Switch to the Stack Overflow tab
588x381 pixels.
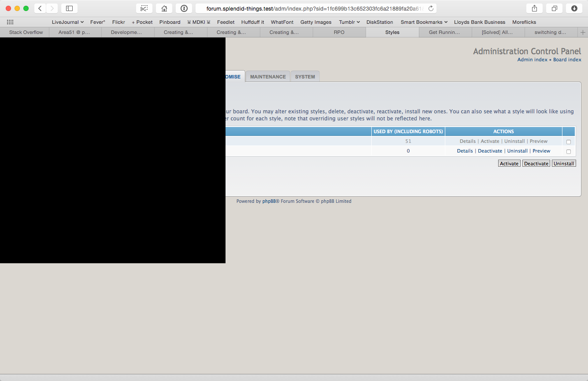[25, 32]
